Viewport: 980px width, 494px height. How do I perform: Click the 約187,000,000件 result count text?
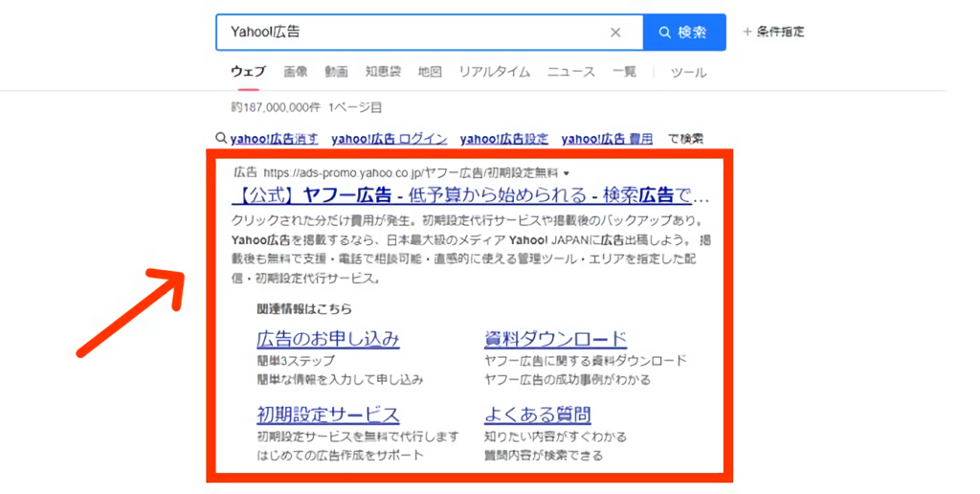click(x=276, y=107)
